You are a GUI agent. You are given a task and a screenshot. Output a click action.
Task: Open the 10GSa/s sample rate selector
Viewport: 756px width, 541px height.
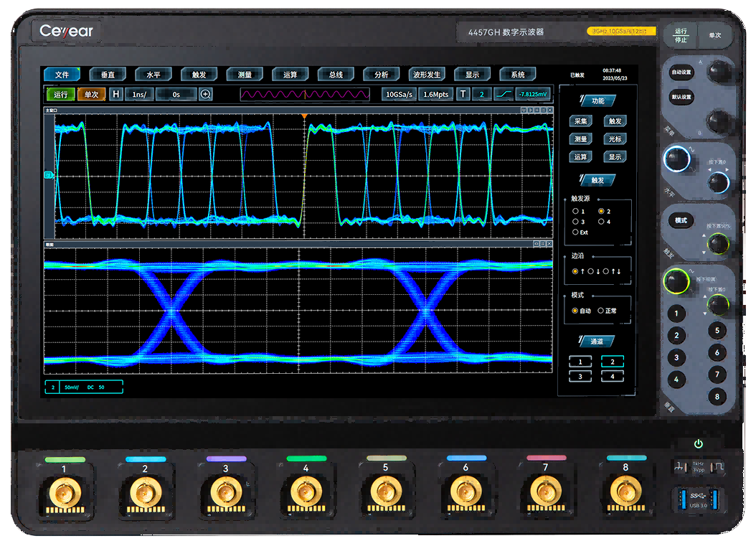pyautogui.click(x=399, y=94)
